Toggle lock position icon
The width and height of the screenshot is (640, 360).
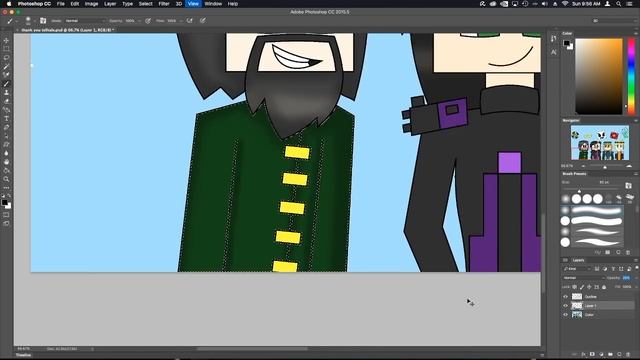pos(589,287)
